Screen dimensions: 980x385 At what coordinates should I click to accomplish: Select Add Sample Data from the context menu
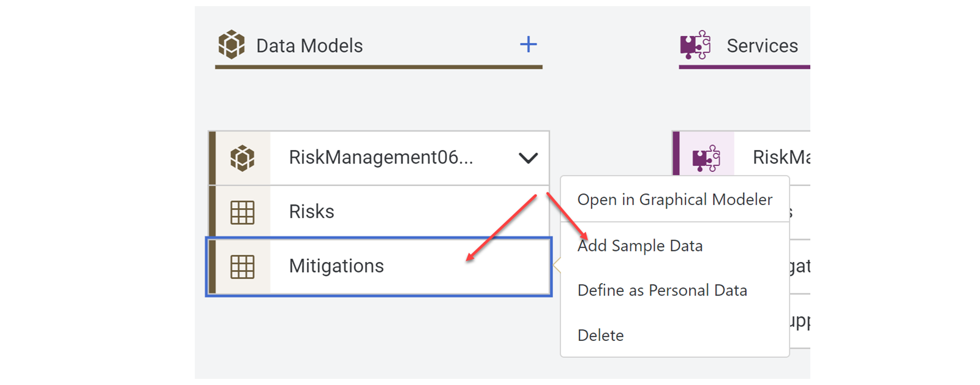640,245
